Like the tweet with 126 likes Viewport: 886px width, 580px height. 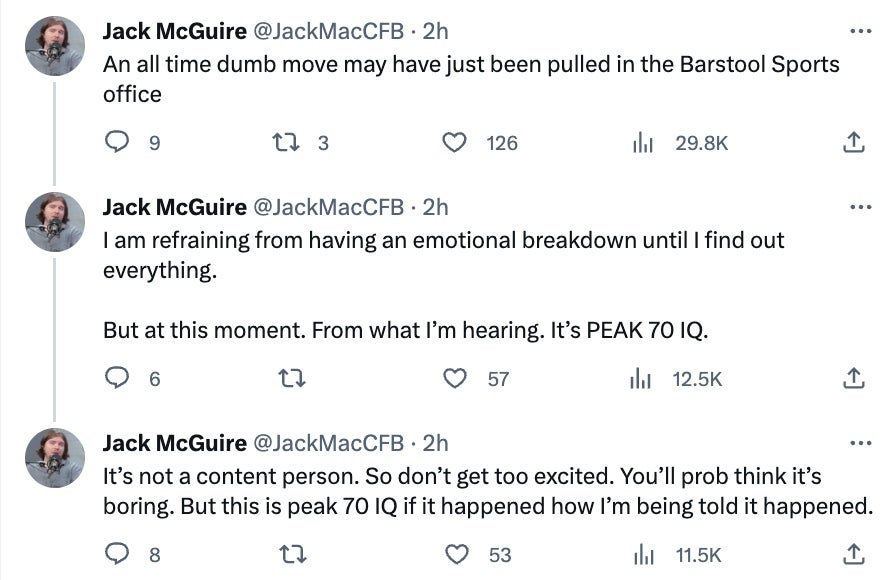(455, 143)
